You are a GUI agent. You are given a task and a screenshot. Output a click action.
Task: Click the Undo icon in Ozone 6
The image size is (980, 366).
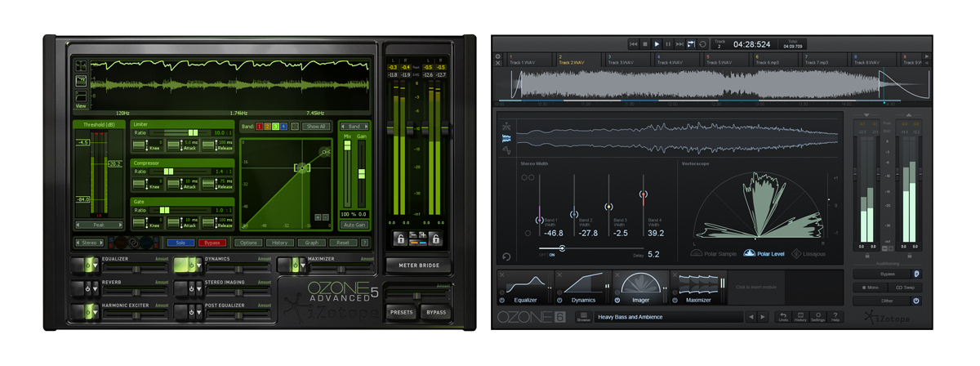783,317
